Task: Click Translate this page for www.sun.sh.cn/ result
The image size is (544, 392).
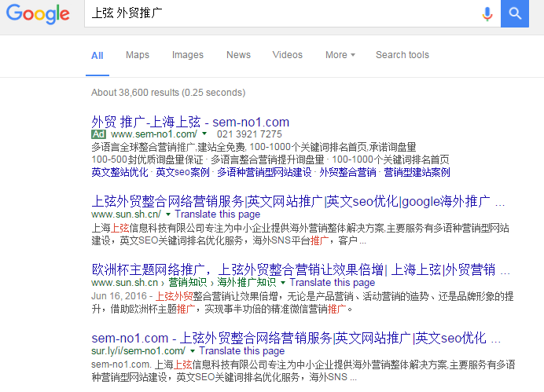Action: [218, 214]
